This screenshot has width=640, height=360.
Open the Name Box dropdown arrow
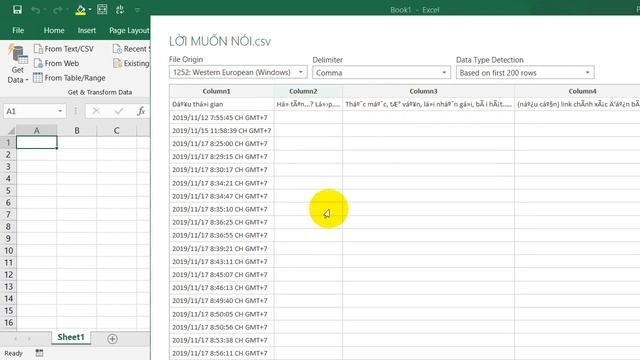(x=60, y=111)
